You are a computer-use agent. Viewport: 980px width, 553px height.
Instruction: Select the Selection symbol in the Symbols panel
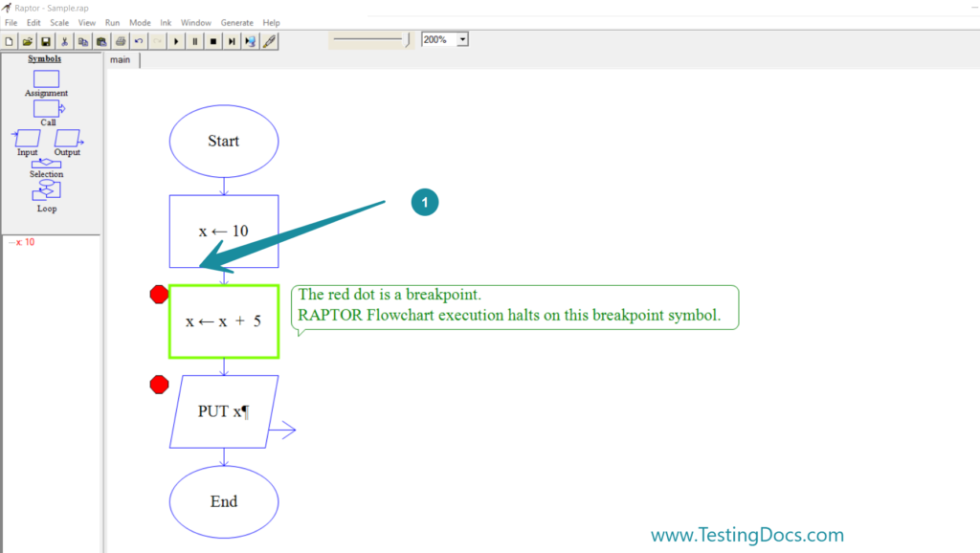(46, 165)
